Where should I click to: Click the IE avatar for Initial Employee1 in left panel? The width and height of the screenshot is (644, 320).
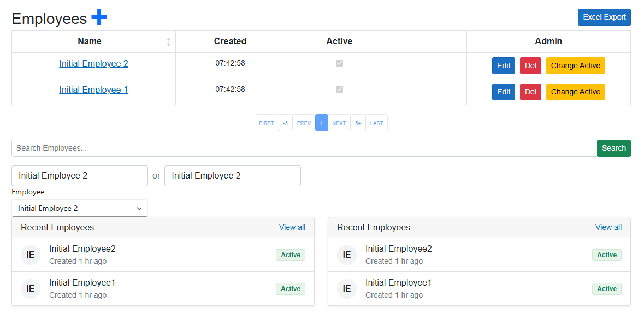click(31, 288)
